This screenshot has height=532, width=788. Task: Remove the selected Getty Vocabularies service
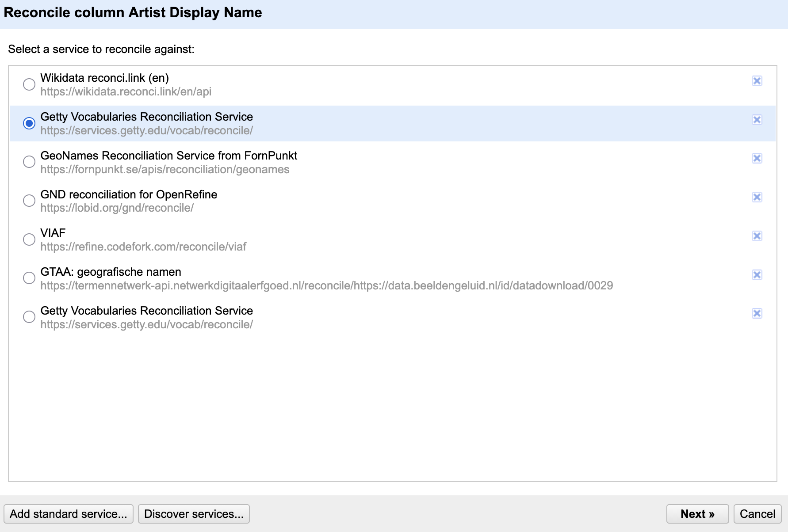[x=757, y=120]
